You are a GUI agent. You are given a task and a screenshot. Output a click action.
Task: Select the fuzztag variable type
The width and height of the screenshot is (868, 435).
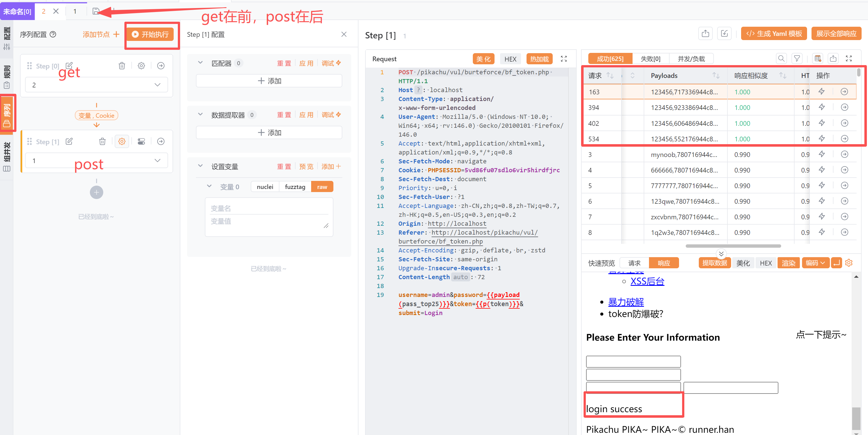(x=295, y=187)
